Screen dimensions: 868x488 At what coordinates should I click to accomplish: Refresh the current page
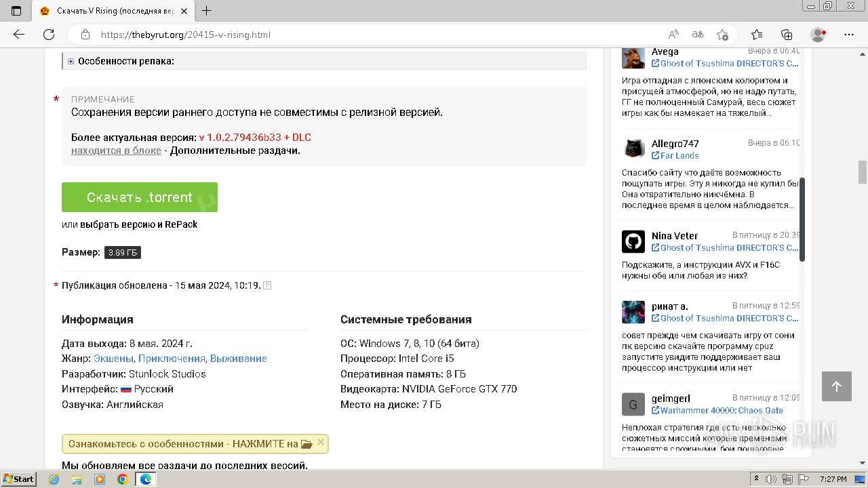pyautogui.click(x=49, y=35)
